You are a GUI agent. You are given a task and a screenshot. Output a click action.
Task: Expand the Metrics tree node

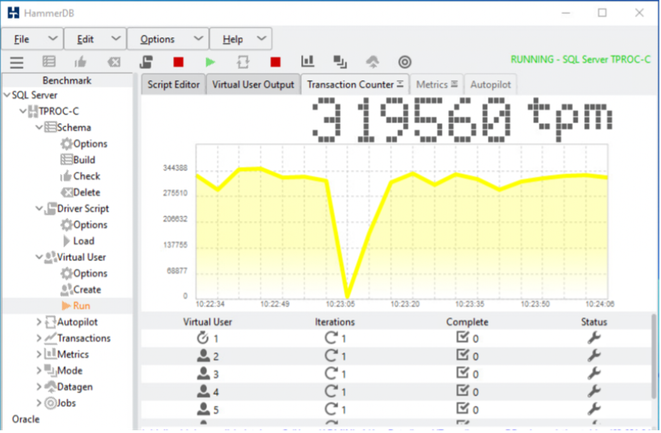39,354
